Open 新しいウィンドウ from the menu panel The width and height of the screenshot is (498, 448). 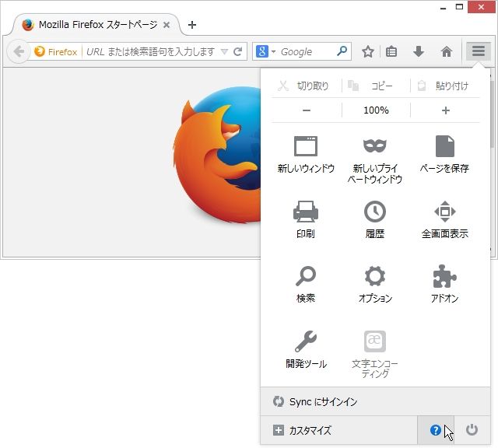306,154
